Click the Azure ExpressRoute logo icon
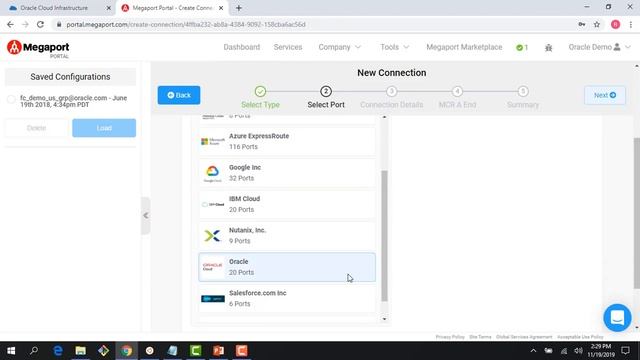 coord(213,141)
